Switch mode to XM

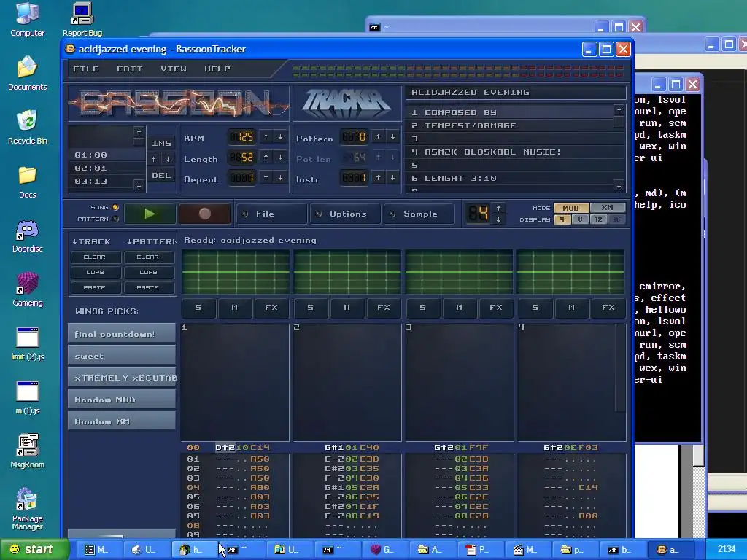[608, 208]
